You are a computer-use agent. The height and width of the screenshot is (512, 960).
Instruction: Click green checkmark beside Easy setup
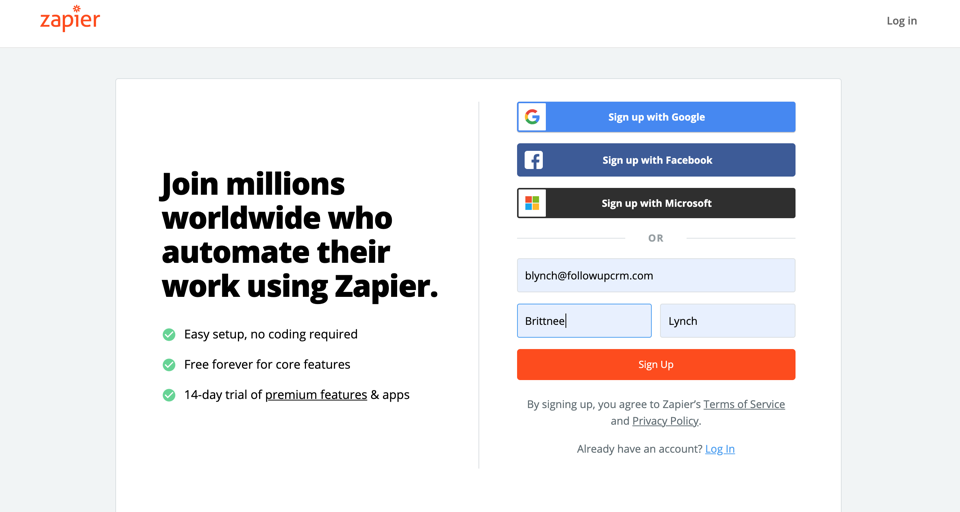[x=169, y=334]
